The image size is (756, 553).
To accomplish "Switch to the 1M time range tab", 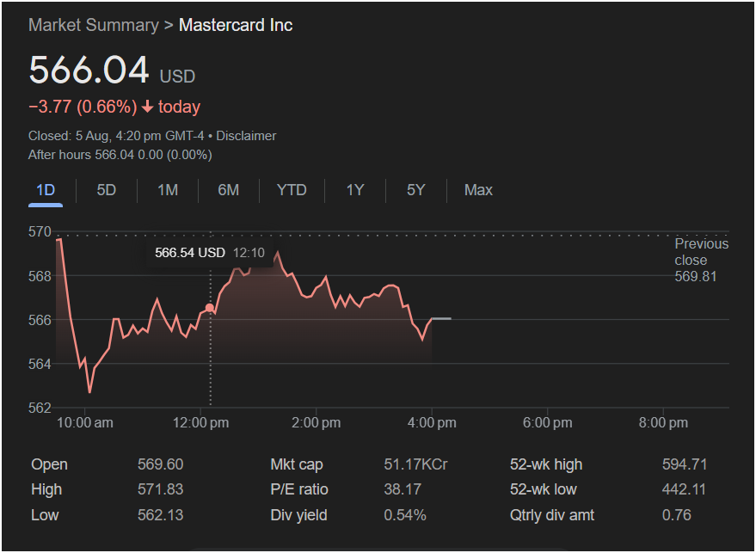I will (x=168, y=190).
